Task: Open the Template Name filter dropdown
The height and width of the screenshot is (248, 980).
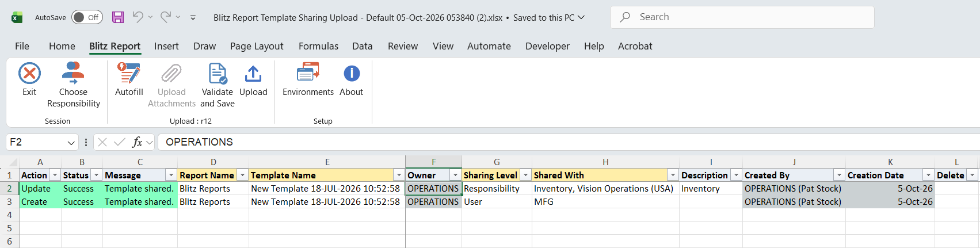Action: pyautogui.click(x=399, y=175)
